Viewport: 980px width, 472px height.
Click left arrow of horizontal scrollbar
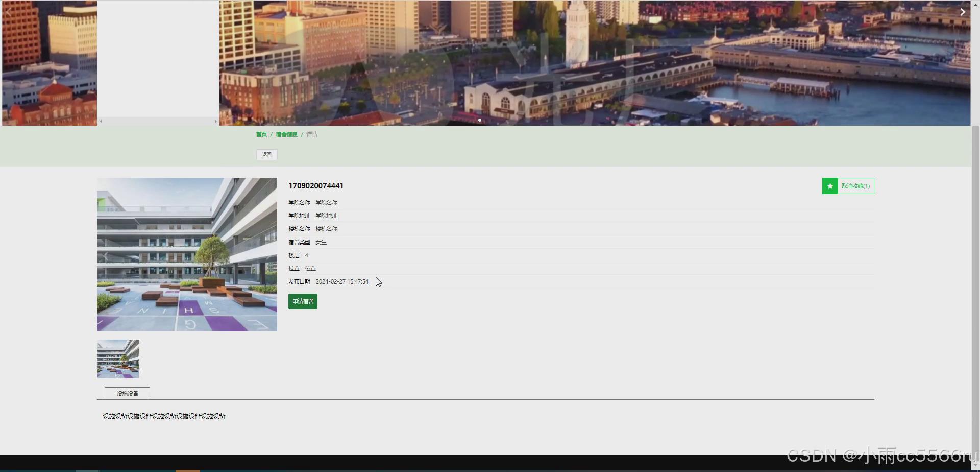101,121
